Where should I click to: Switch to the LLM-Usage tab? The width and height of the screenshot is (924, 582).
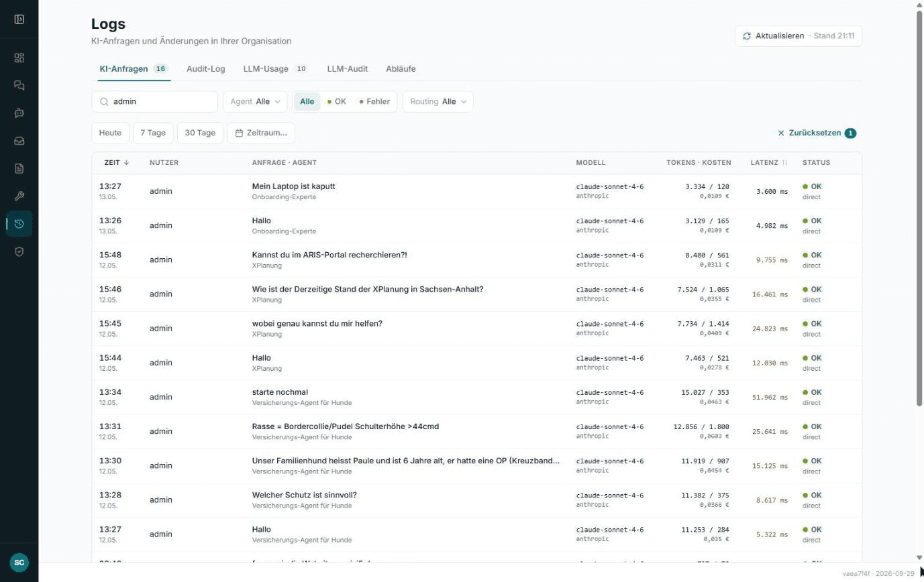[x=275, y=69]
